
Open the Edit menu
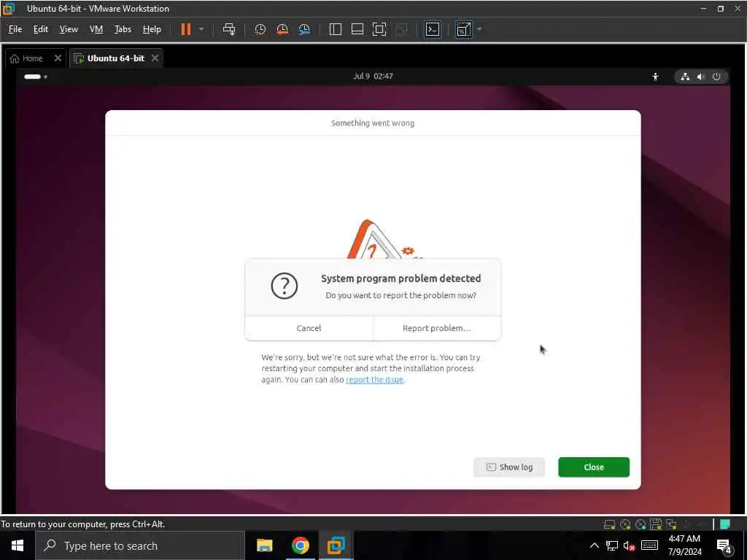click(x=41, y=29)
